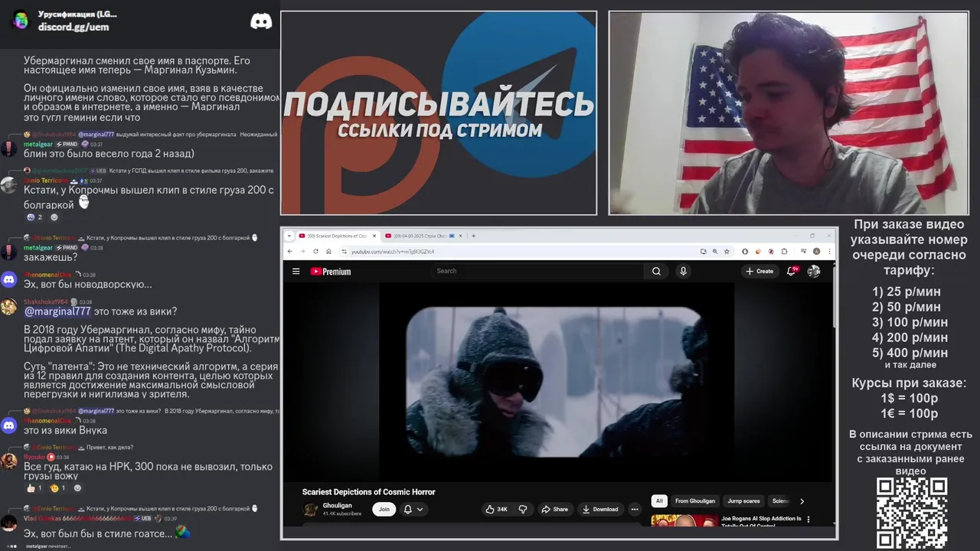This screenshot has width=980, height=551.
Task: Click the 2 reaction under the Копрочмы message
Action: (x=34, y=217)
